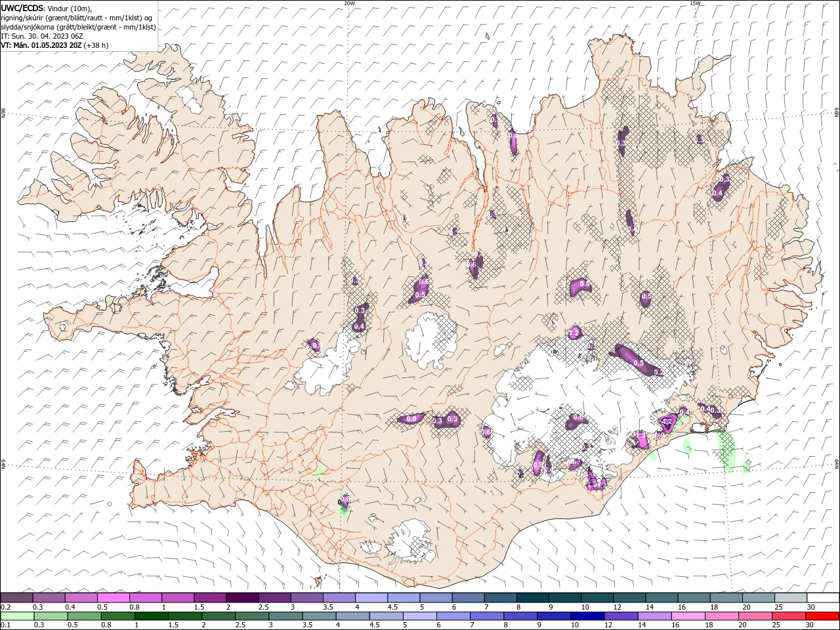Click the "20W" longitude label

coord(349,3)
